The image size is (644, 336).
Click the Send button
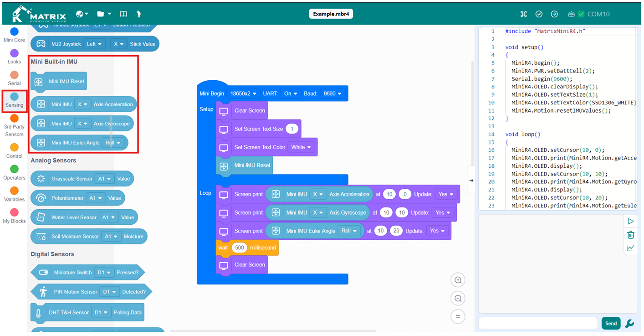[x=611, y=324]
